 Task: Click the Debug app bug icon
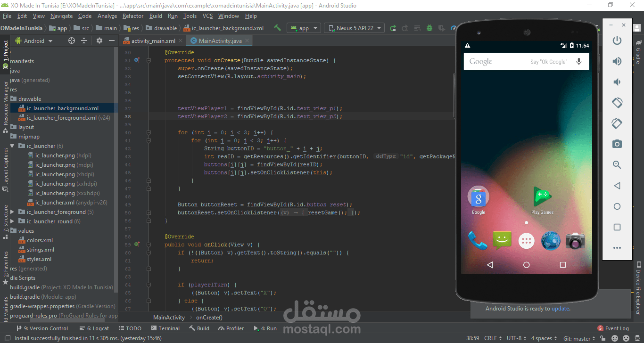tap(429, 28)
